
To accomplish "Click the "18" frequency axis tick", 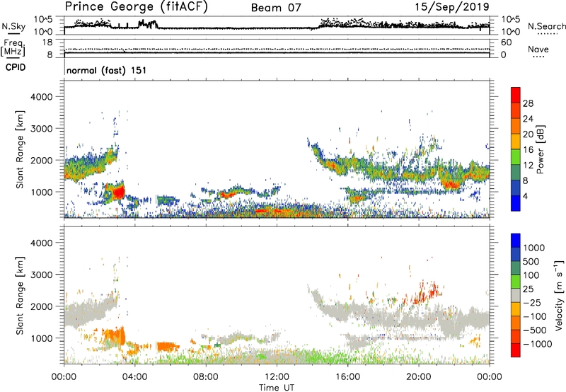I will pyautogui.click(x=47, y=42).
